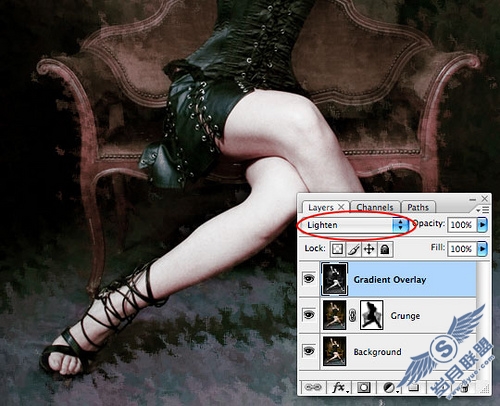Click the new group folder icon
Viewport: 500px width, 406px height.
point(414,387)
